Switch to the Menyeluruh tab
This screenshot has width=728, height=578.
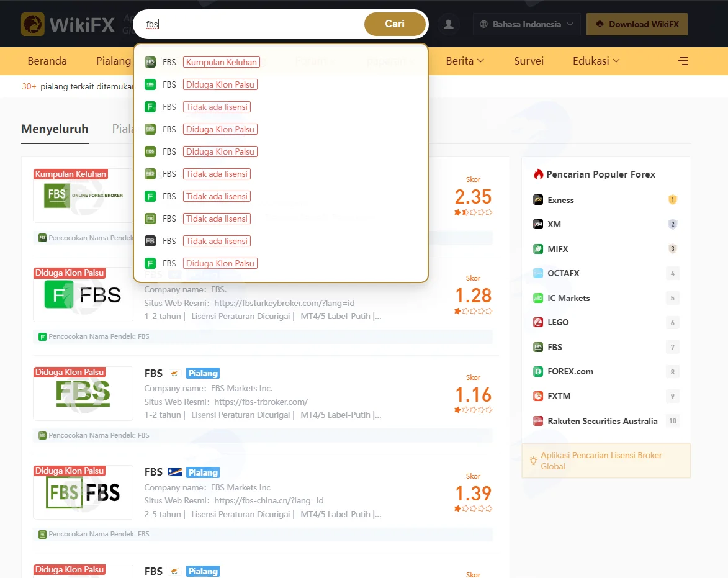[x=55, y=129]
